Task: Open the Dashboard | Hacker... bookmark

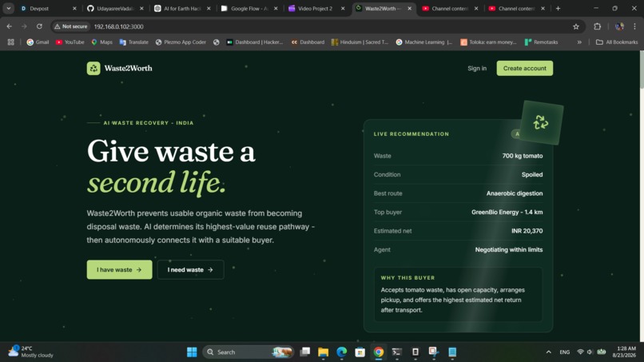Action: click(255, 42)
